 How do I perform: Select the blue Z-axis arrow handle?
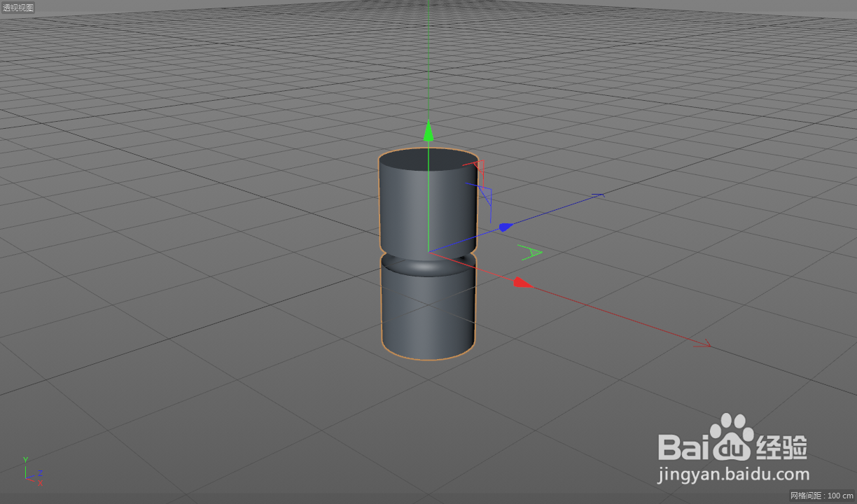point(506,227)
